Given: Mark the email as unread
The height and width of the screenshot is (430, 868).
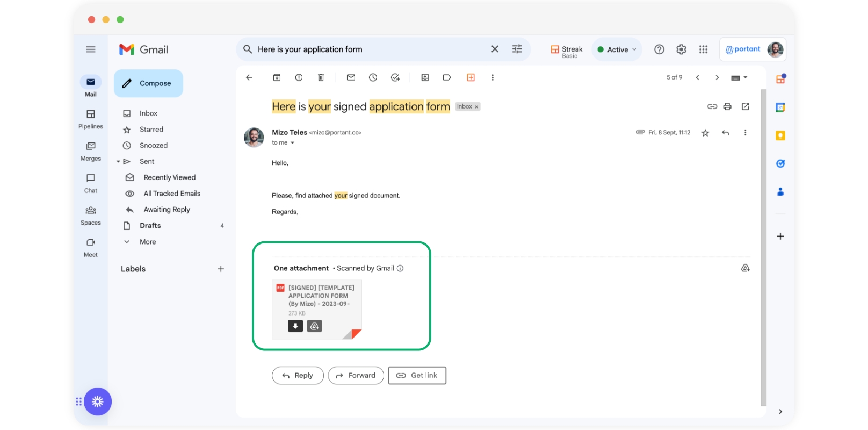Looking at the screenshot, I should [x=351, y=77].
